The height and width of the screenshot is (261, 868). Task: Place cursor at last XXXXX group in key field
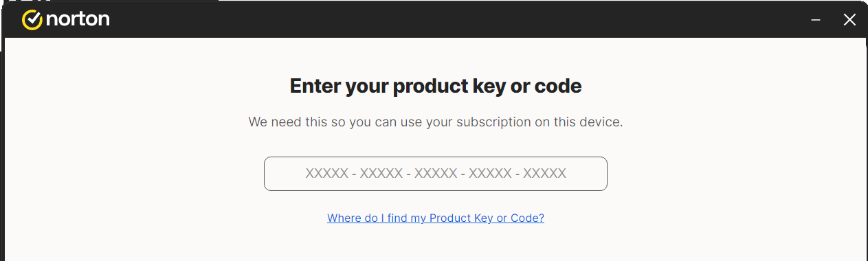pyautogui.click(x=544, y=174)
